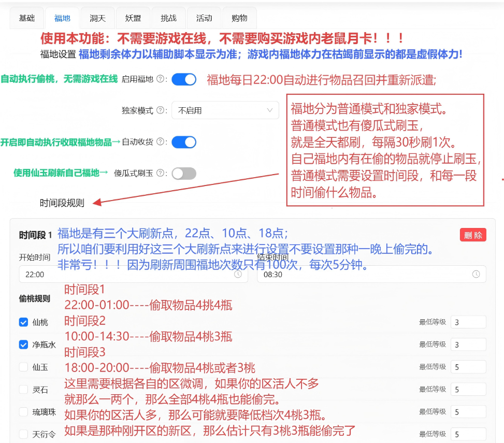The height and width of the screenshot is (443, 504).
Task: Click the clock icon in the start time field
Action: pos(238,275)
